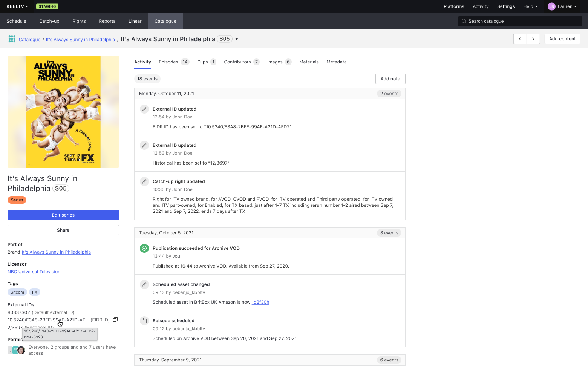Open the Help dropdown menu
Image resolution: width=588 pixels, height=366 pixels.
point(530,6)
